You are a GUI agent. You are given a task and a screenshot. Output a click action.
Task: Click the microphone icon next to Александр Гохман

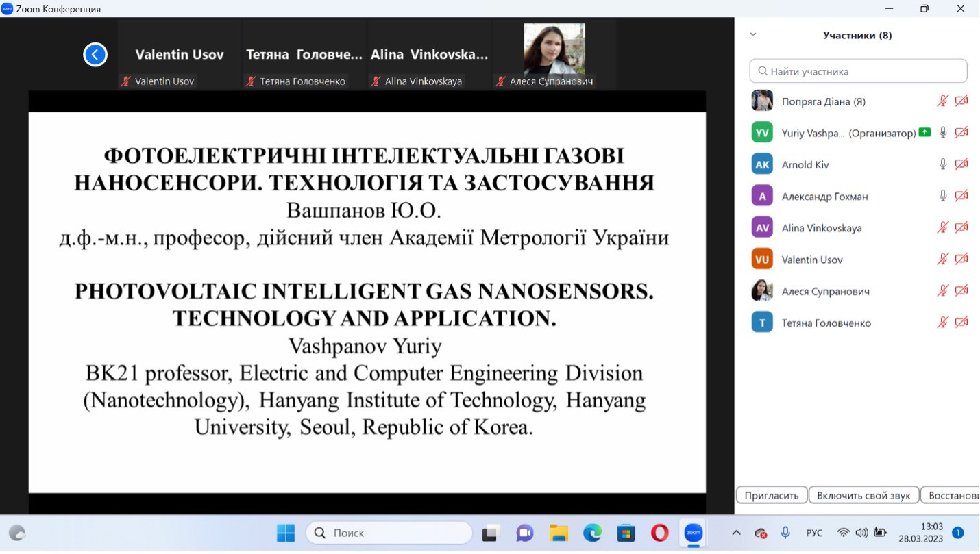(943, 196)
